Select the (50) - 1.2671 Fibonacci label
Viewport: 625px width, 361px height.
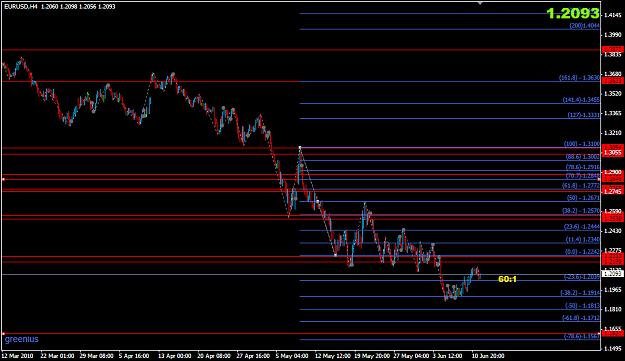(x=583, y=198)
